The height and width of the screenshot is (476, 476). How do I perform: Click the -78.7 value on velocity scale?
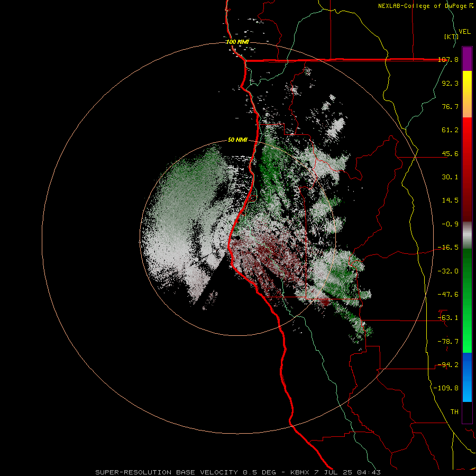[448, 342]
